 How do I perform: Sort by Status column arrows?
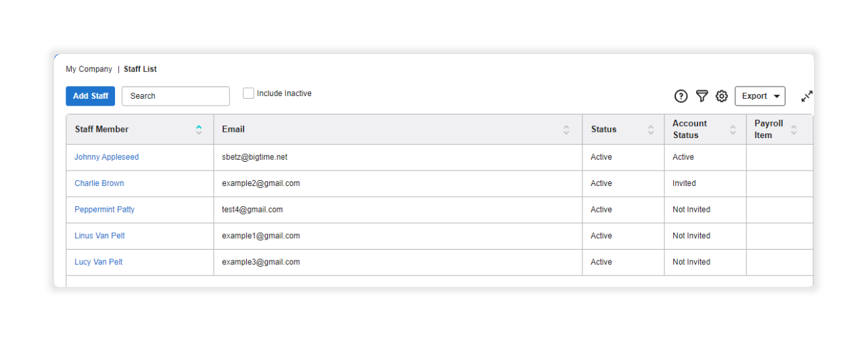pos(651,129)
